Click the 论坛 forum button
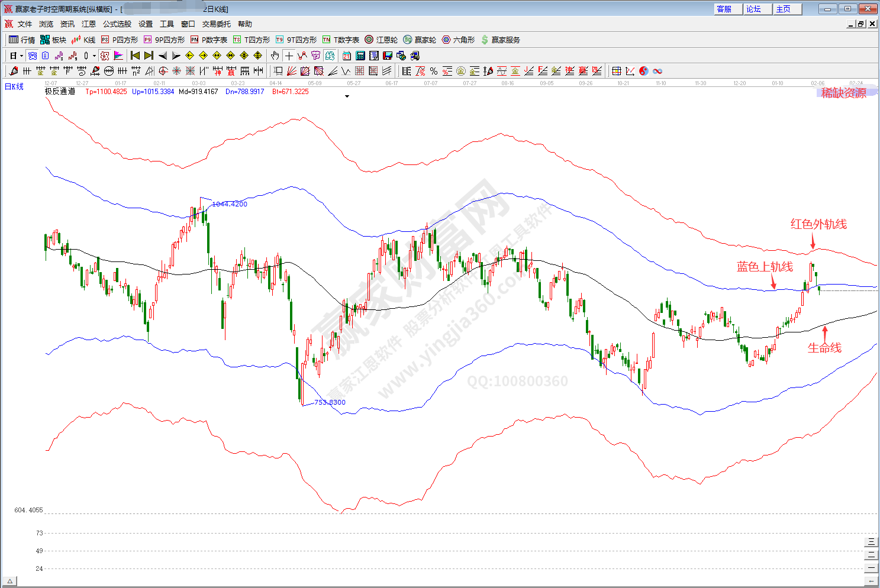 pyautogui.click(x=754, y=9)
